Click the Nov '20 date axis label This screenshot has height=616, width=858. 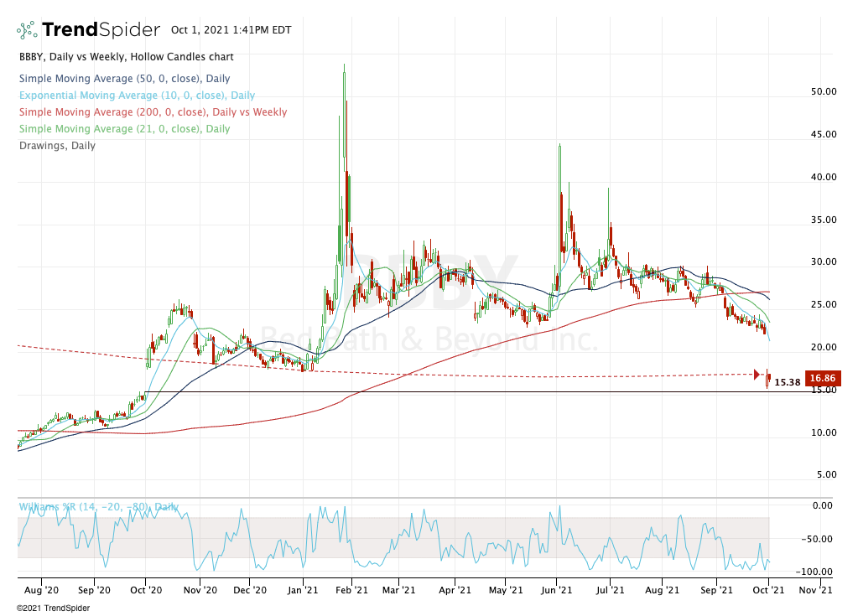(200, 590)
